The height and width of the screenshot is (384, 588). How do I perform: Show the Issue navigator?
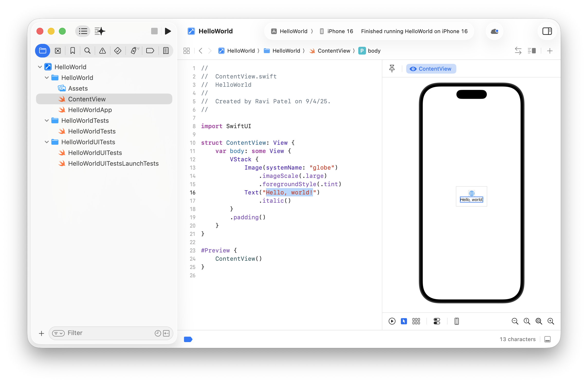[x=102, y=51]
